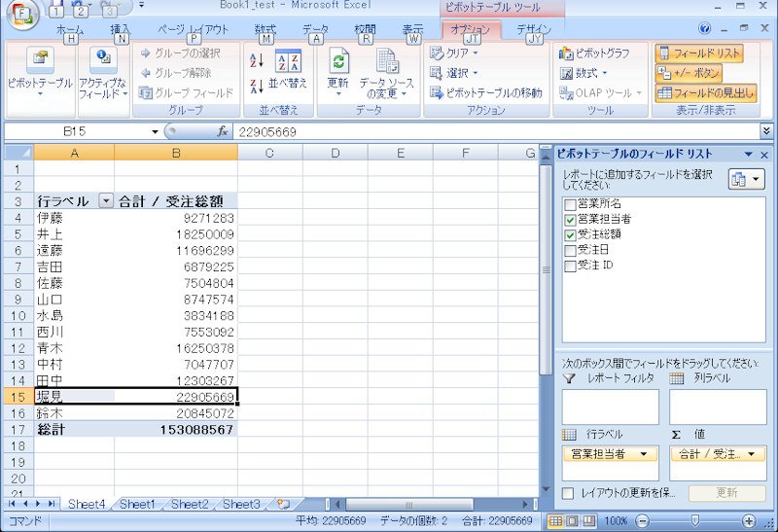The height and width of the screenshot is (532, 778).
Task: Switch to the Sheet3 worksheet tab
Action: coord(241,504)
